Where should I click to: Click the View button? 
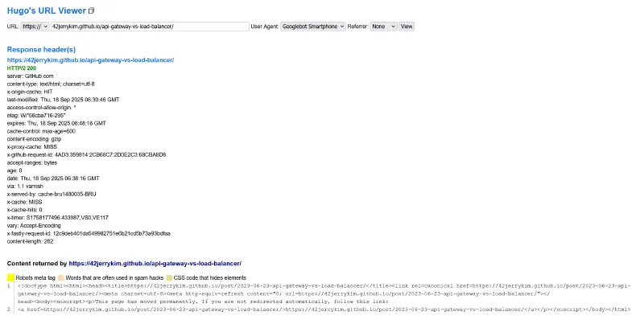[407, 27]
